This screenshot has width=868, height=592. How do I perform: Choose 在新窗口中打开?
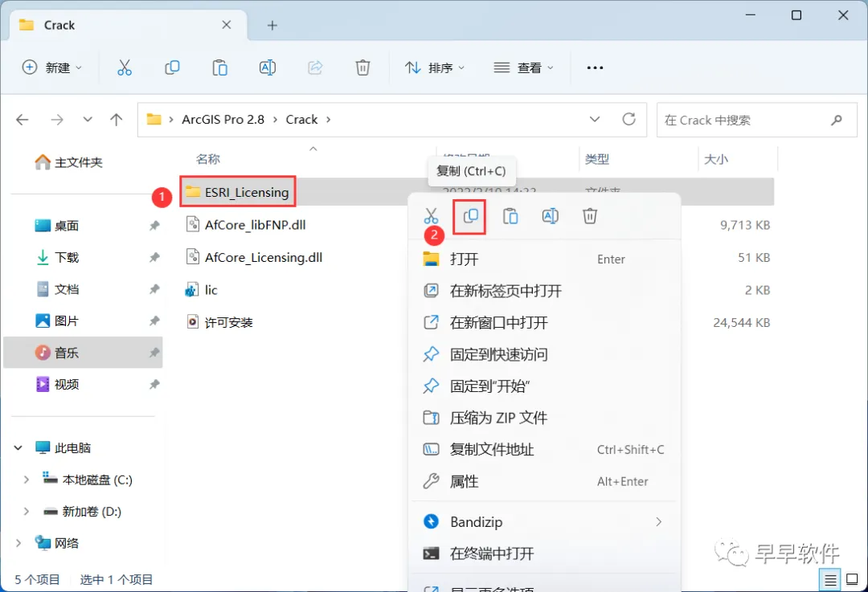544,323
